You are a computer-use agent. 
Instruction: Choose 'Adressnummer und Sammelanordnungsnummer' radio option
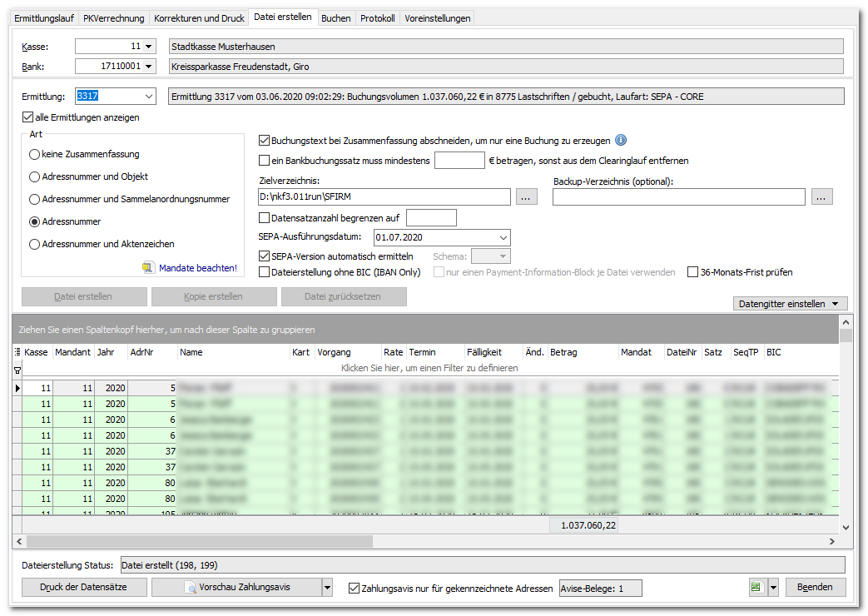click(x=34, y=199)
